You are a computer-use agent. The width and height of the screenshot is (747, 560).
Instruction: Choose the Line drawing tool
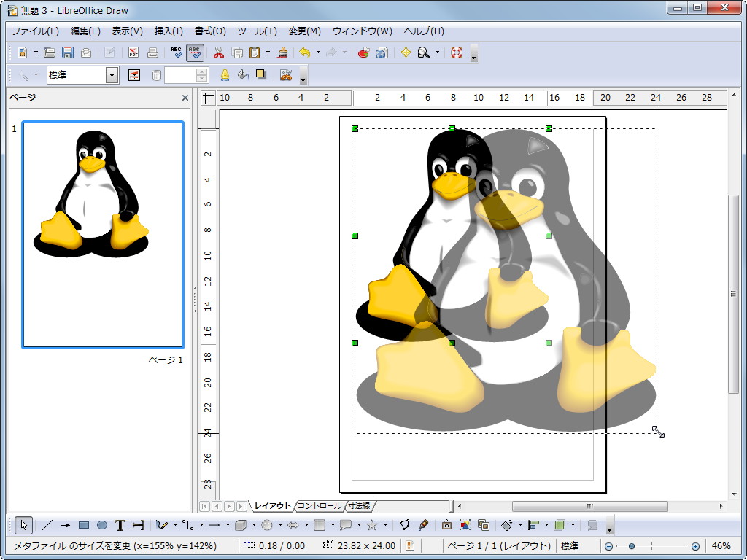[x=47, y=525]
